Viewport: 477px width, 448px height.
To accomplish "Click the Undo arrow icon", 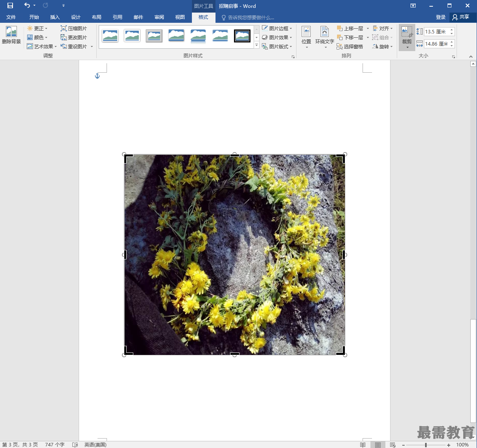I will point(27,6).
